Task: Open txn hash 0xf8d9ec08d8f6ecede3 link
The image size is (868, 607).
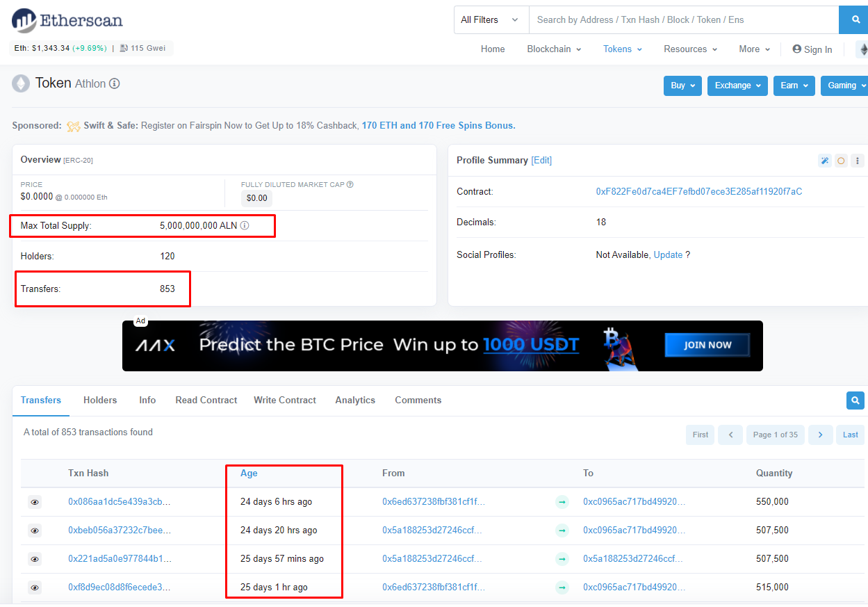Action: pyautogui.click(x=120, y=588)
